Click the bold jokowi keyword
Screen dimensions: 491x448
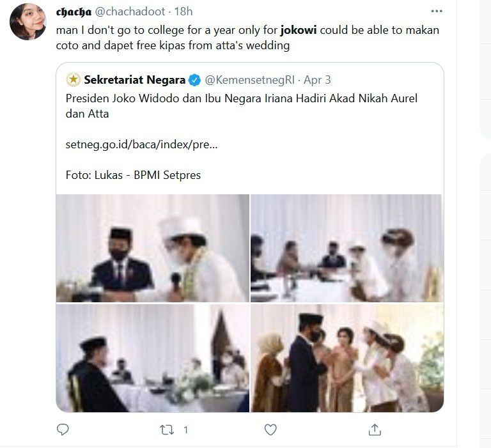coord(299,30)
